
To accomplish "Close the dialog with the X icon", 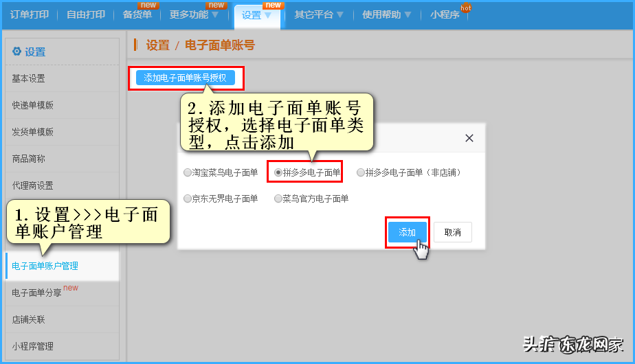I will (x=469, y=138).
